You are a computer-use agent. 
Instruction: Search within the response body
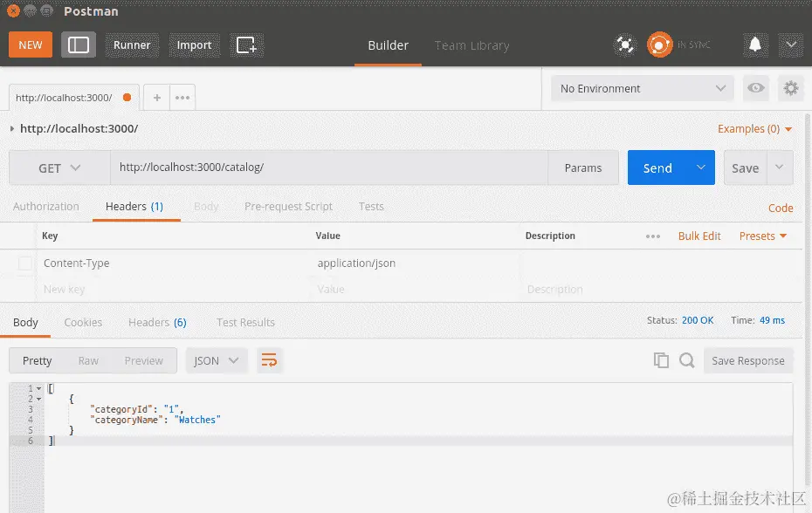686,360
